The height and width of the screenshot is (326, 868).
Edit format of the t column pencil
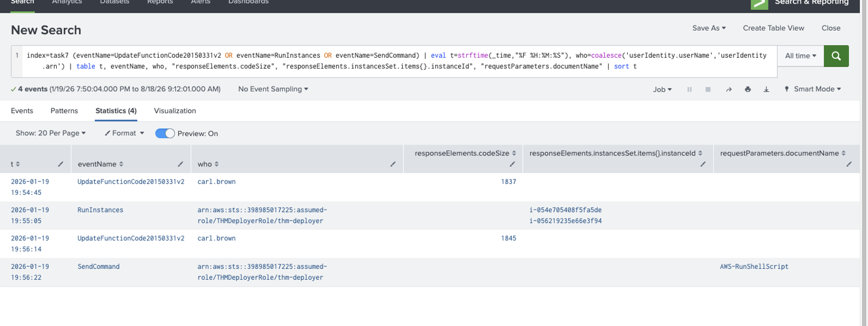coord(61,164)
